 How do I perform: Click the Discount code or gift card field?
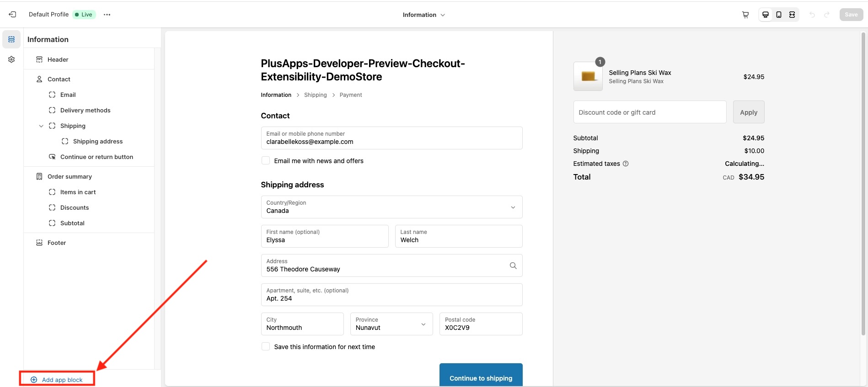pyautogui.click(x=649, y=112)
